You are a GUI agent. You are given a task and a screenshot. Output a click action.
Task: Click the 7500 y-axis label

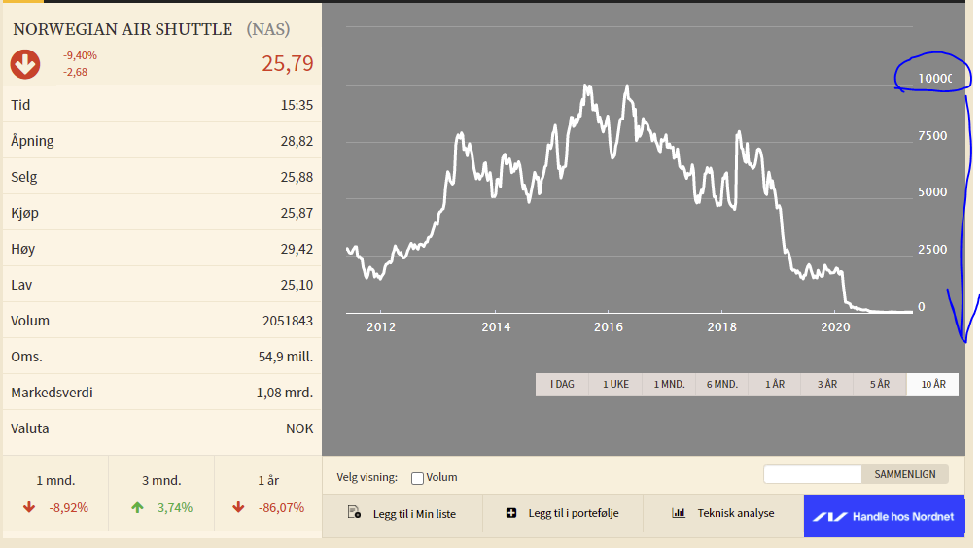[932, 136]
